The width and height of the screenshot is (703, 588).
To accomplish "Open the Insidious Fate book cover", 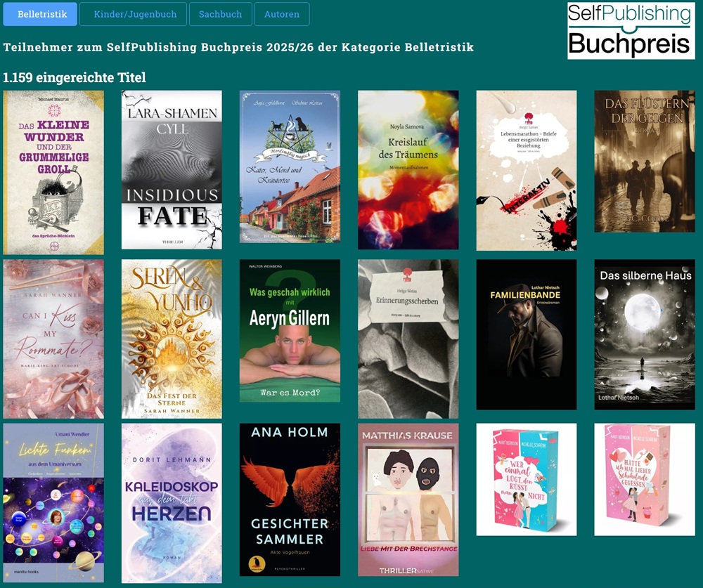I will 172,169.
